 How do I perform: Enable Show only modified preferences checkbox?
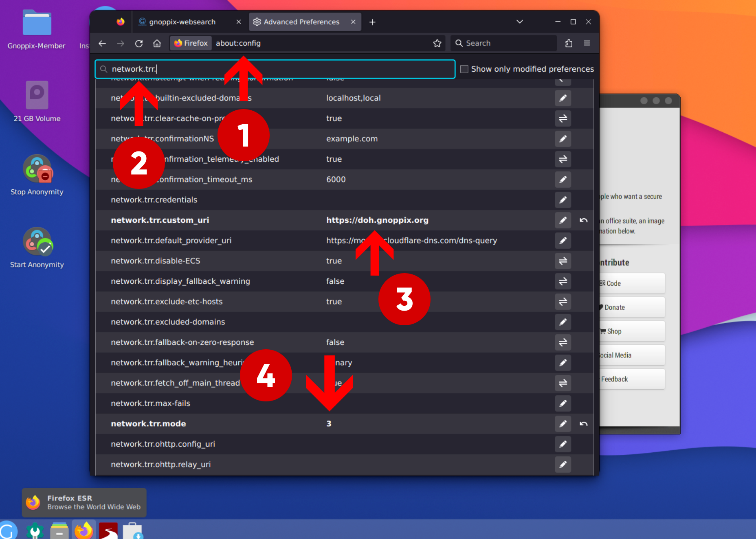point(464,69)
